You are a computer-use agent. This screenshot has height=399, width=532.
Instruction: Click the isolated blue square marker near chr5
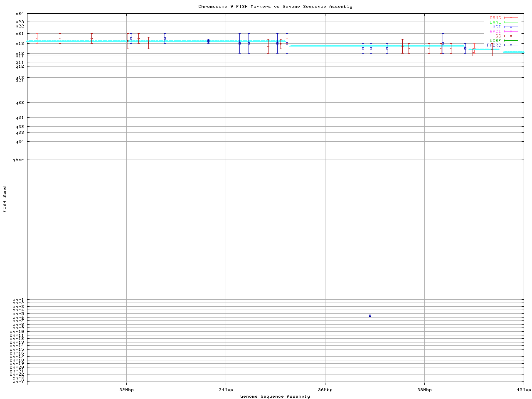pos(370,316)
